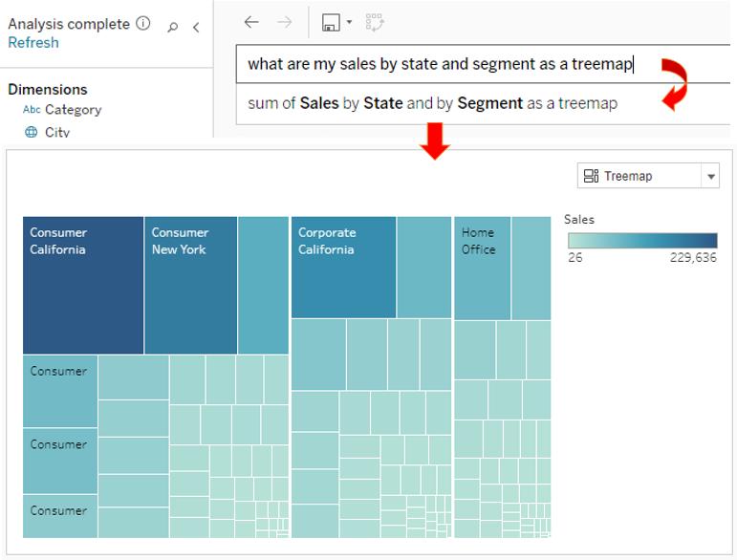The width and height of the screenshot is (737, 560).
Task: Click the swap/pivot icon beside save
Action: (x=375, y=21)
